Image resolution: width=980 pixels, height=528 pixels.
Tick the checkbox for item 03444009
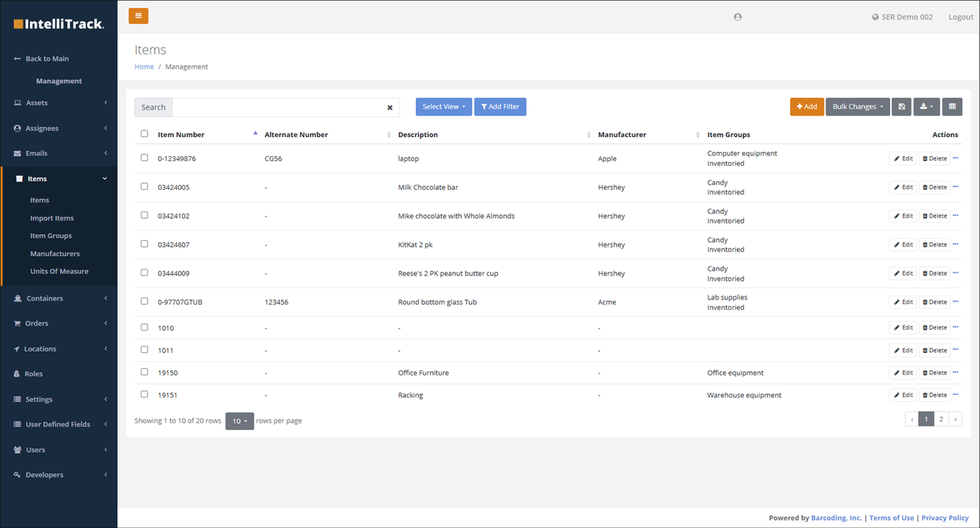coord(144,272)
